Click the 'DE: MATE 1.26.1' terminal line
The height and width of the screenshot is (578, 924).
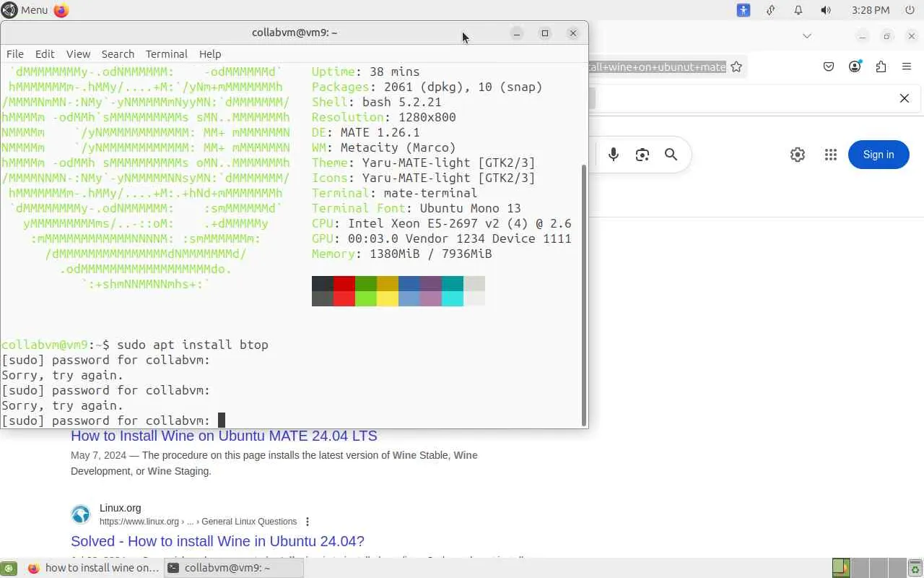click(x=365, y=132)
